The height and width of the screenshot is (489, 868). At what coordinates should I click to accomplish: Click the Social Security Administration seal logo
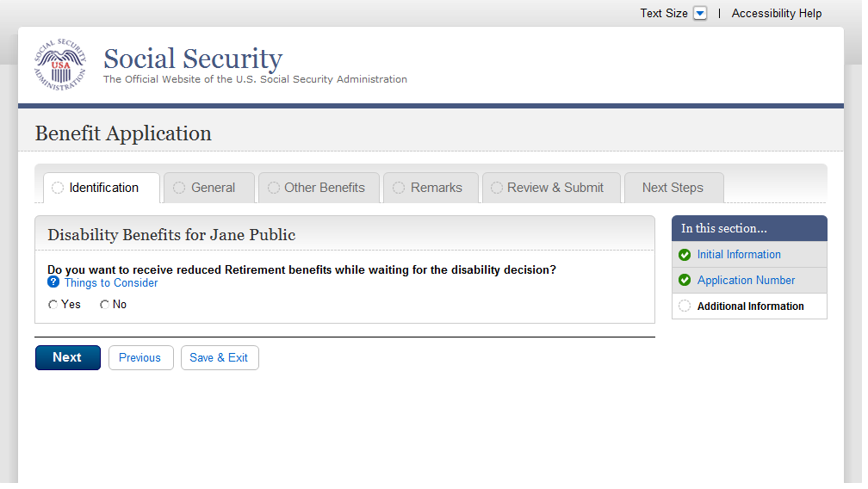click(60, 65)
